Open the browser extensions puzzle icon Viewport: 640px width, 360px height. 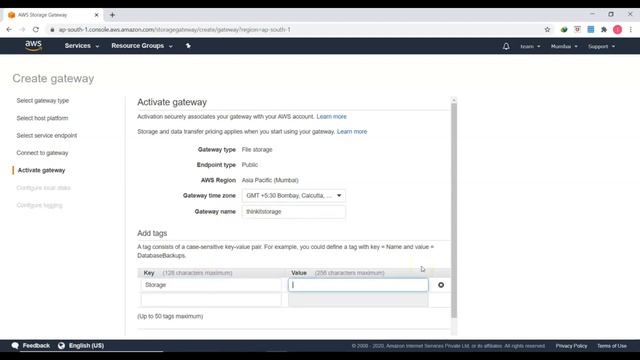pos(604,29)
